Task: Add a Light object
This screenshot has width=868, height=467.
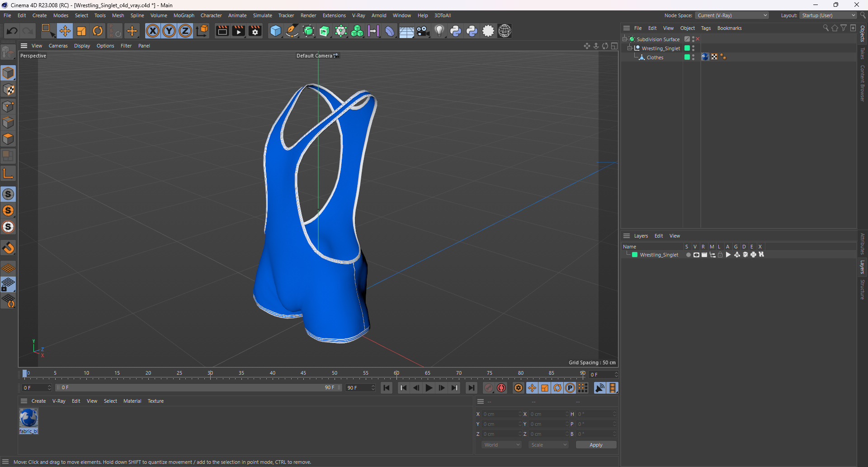Action: pyautogui.click(x=439, y=31)
